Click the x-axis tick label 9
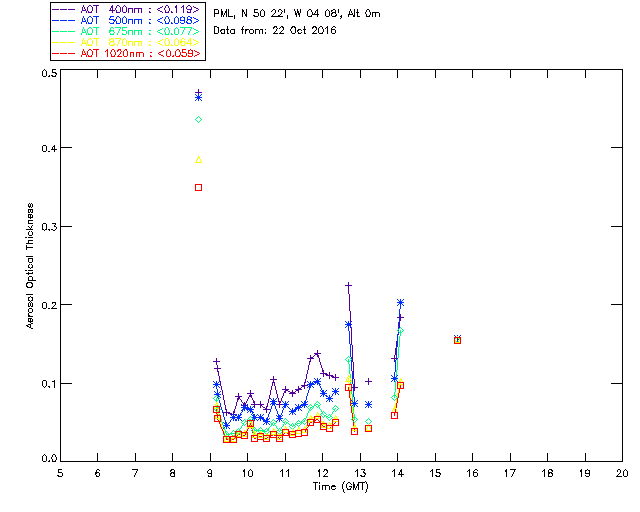640x512 pixels. click(210, 473)
